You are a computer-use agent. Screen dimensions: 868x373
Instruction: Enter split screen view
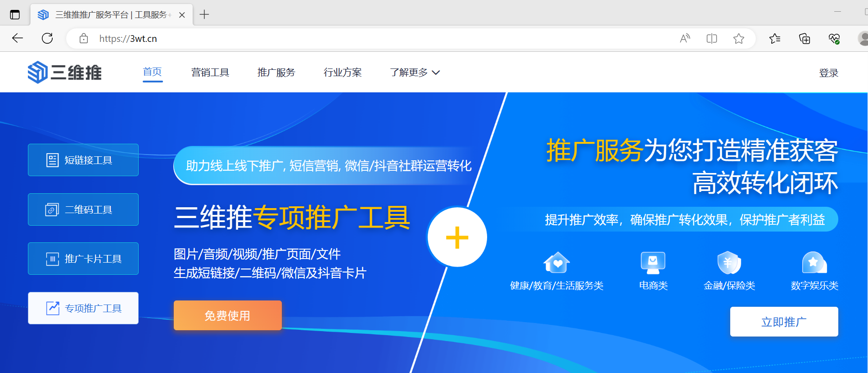712,39
